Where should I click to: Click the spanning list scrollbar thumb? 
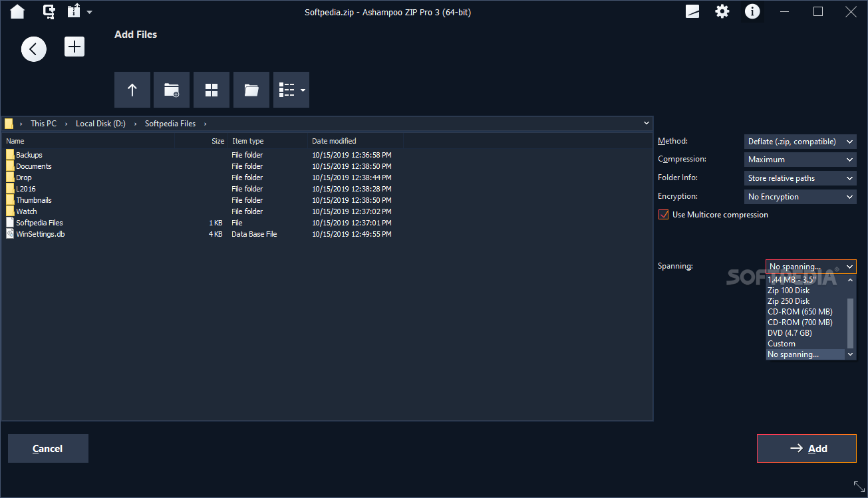[850, 323]
